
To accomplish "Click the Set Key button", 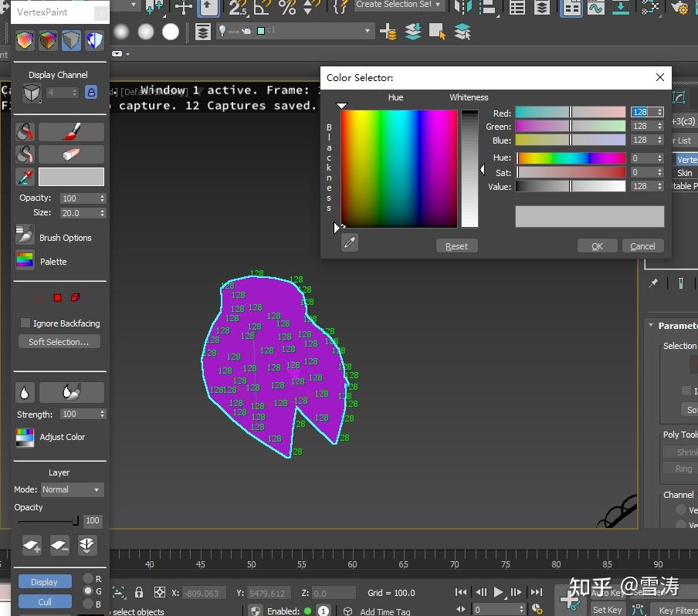I will pyautogui.click(x=607, y=609).
